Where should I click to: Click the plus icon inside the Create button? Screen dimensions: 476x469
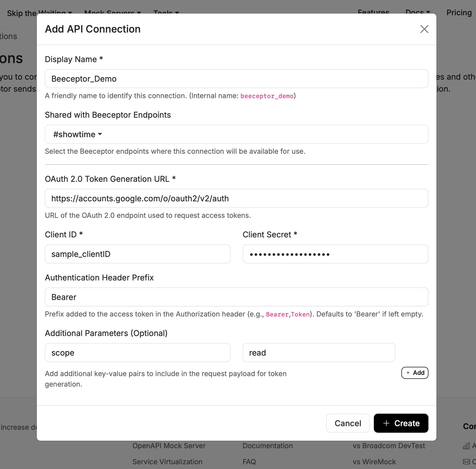(386, 423)
